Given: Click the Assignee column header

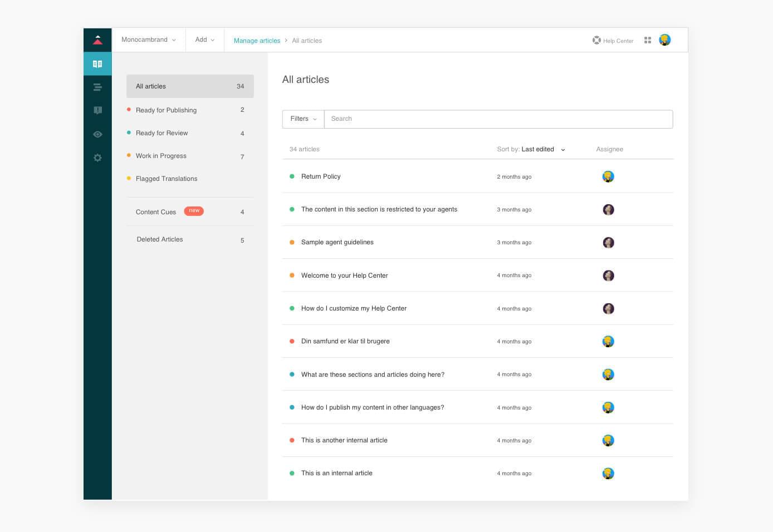Looking at the screenshot, I should point(609,149).
